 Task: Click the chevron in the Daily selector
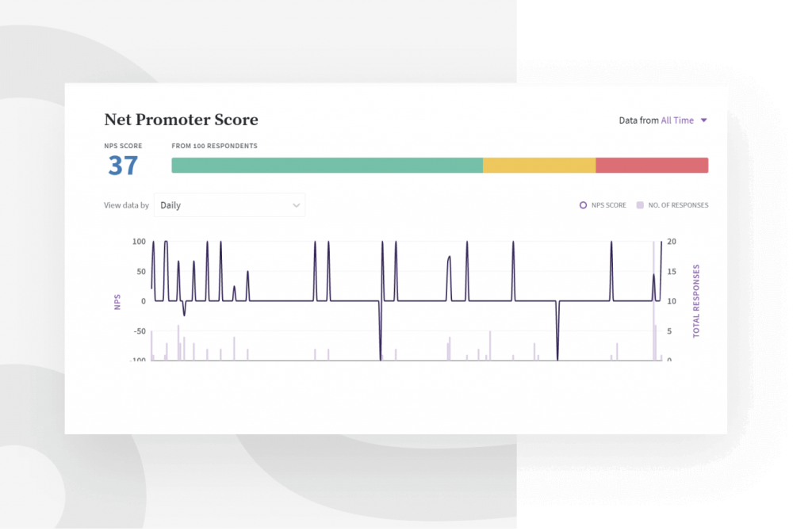297,204
